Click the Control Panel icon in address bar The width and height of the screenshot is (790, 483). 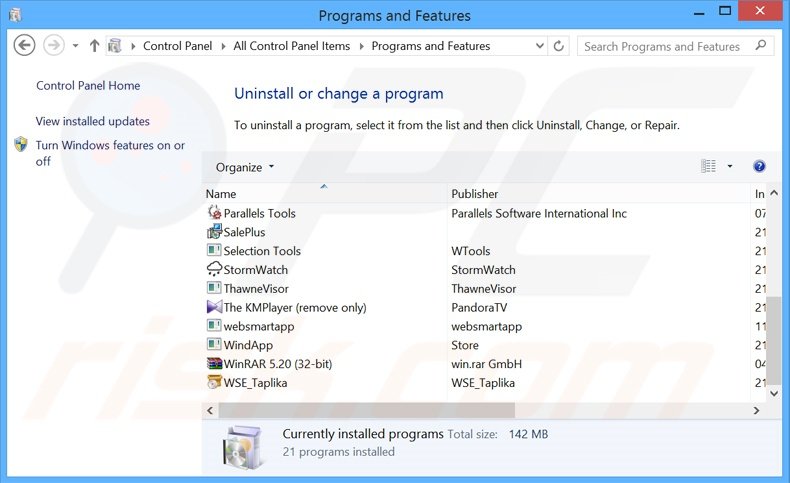115,46
